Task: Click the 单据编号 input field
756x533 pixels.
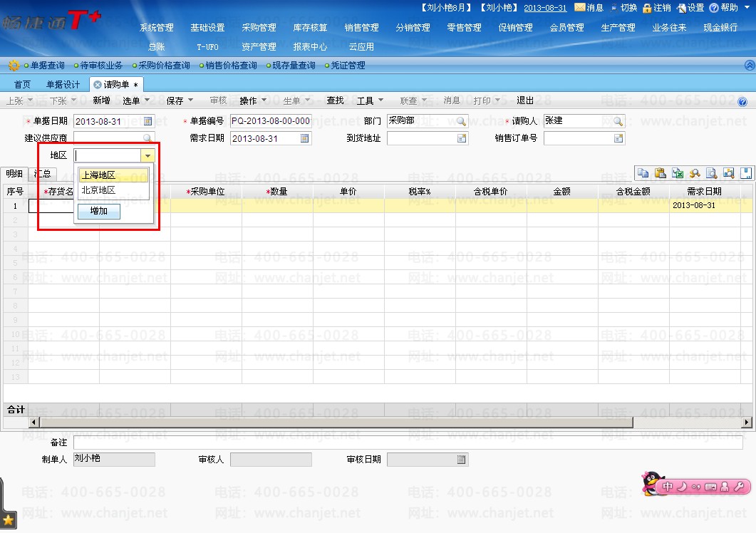Action: [x=271, y=121]
